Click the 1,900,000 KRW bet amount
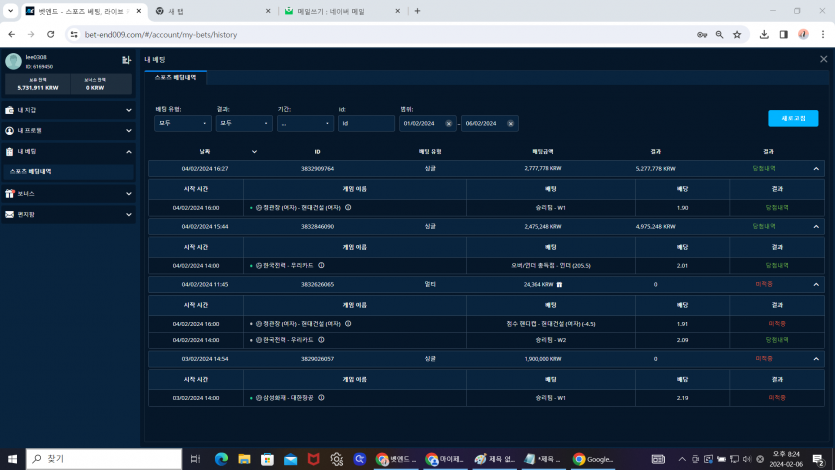The height and width of the screenshot is (470, 835). (x=543, y=359)
